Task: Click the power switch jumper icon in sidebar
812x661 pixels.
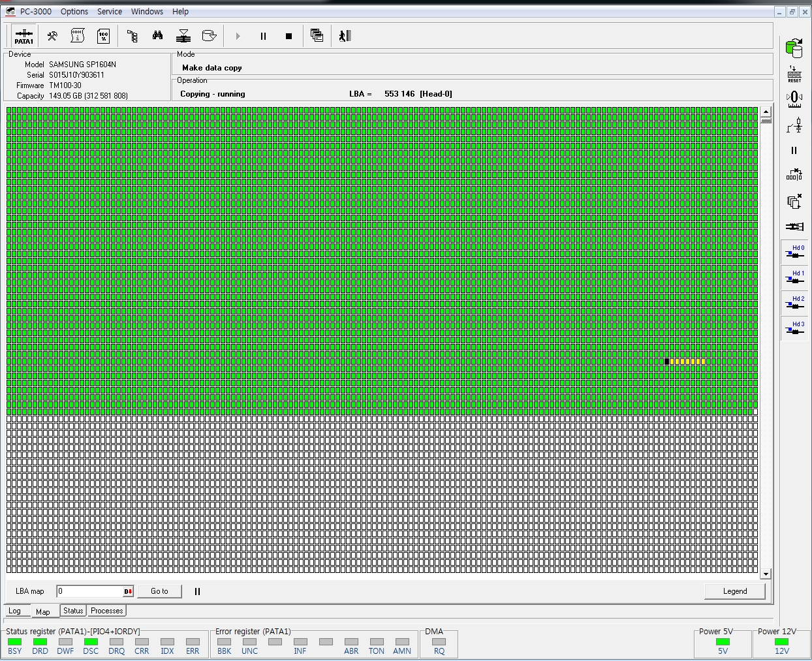Action: [x=794, y=125]
